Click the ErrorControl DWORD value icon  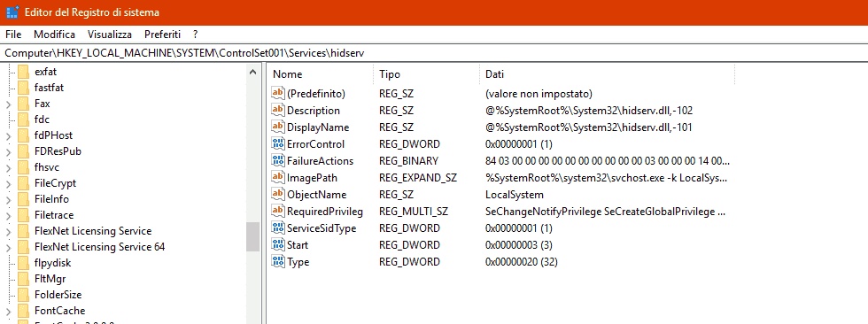pos(278,143)
